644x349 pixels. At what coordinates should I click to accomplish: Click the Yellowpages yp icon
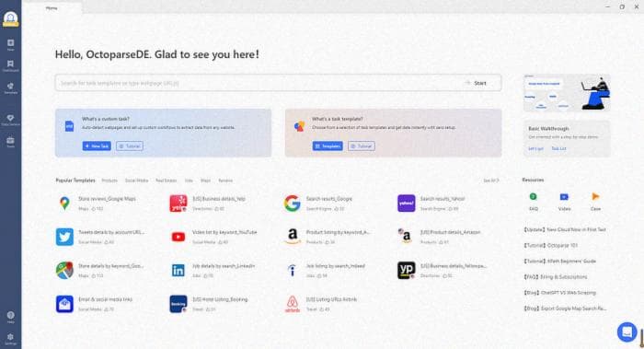[x=407, y=270]
